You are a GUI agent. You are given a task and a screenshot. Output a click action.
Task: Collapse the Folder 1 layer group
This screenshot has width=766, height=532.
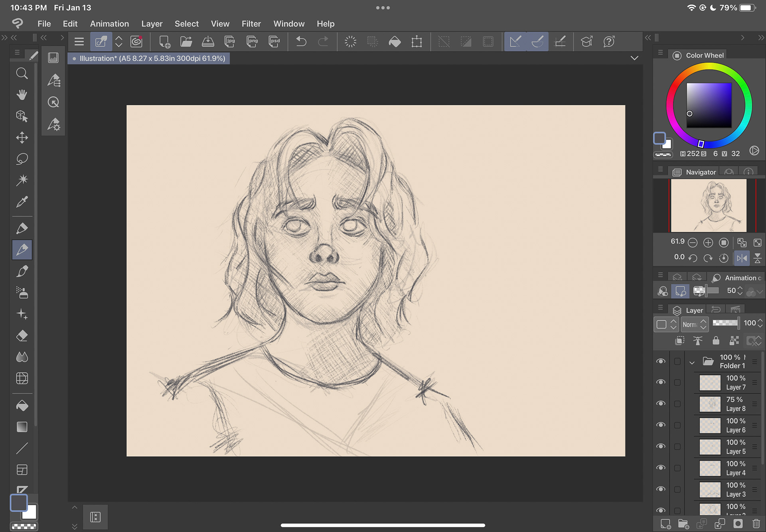pyautogui.click(x=692, y=362)
